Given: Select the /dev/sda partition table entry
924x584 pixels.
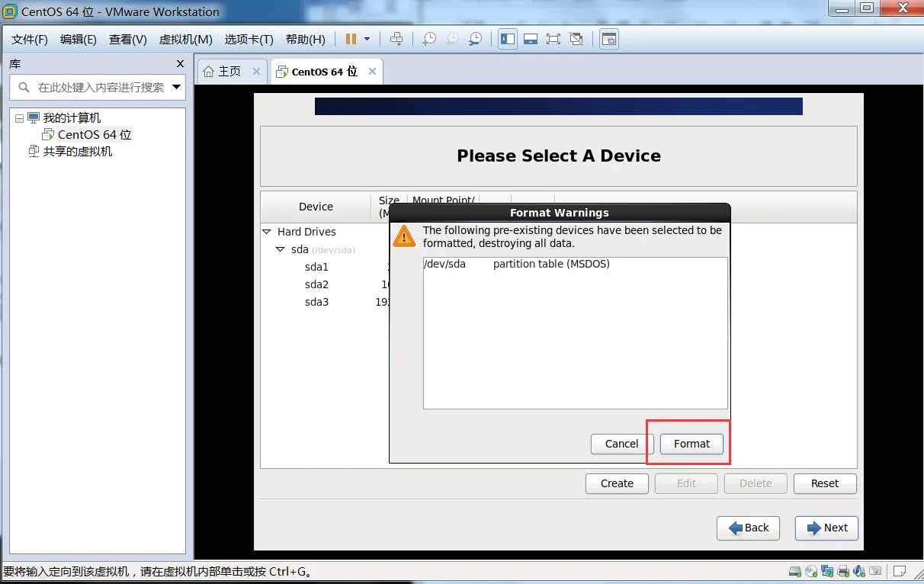Looking at the screenshot, I should 575,265.
